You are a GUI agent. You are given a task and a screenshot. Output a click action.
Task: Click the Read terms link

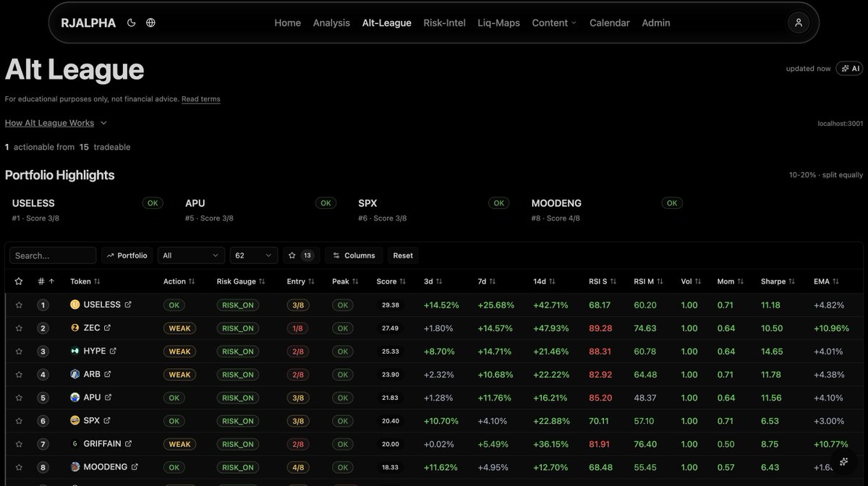point(200,99)
